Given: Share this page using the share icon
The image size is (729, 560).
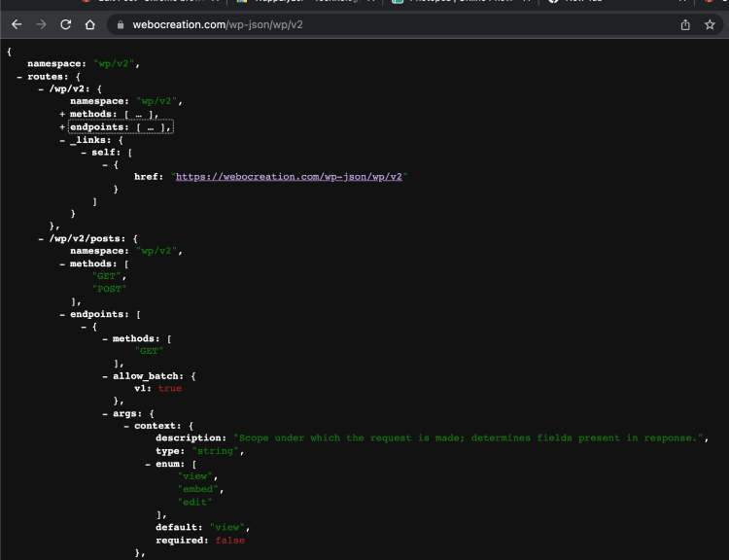Looking at the screenshot, I should (685, 24).
